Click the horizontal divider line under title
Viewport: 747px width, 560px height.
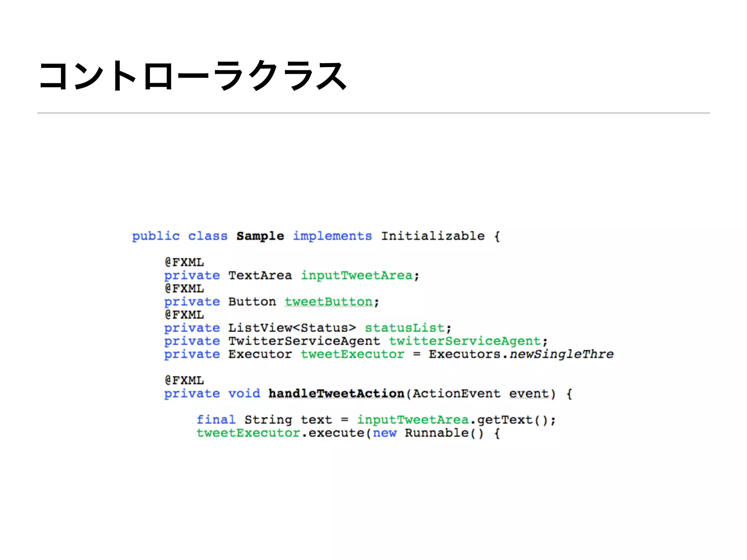[x=373, y=113]
